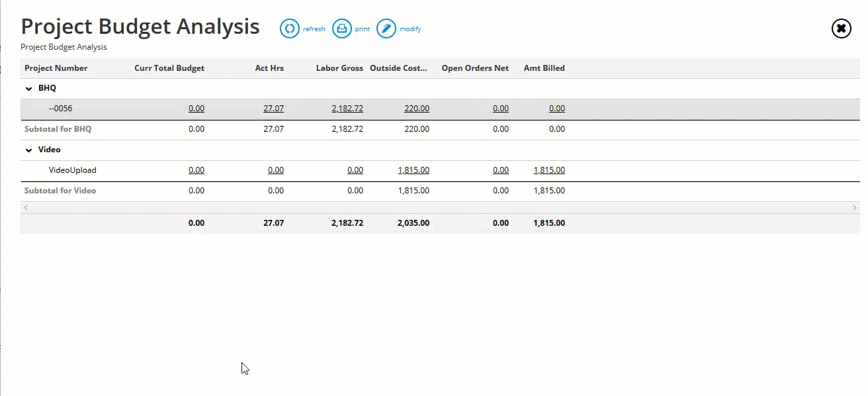Click the modify pencil icon
This screenshot has height=396, width=868.
click(x=386, y=28)
